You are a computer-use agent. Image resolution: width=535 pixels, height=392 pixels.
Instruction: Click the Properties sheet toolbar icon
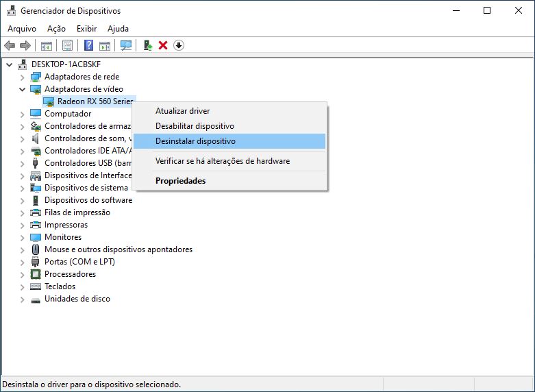67,45
